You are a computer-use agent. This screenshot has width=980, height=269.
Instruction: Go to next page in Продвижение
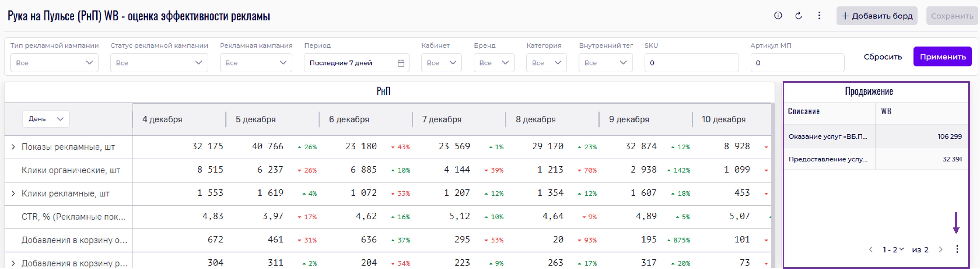[x=941, y=250]
